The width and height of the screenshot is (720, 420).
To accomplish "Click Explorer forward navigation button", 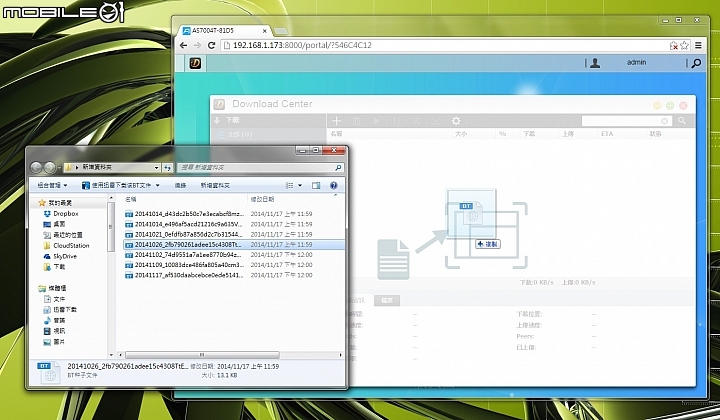I will pos(50,167).
